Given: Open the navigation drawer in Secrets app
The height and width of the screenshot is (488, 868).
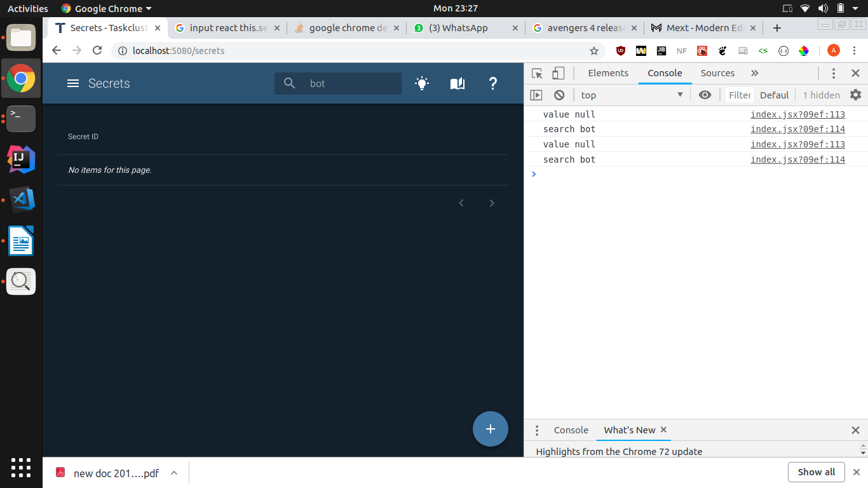Looking at the screenshot, I should pos(73,83).
